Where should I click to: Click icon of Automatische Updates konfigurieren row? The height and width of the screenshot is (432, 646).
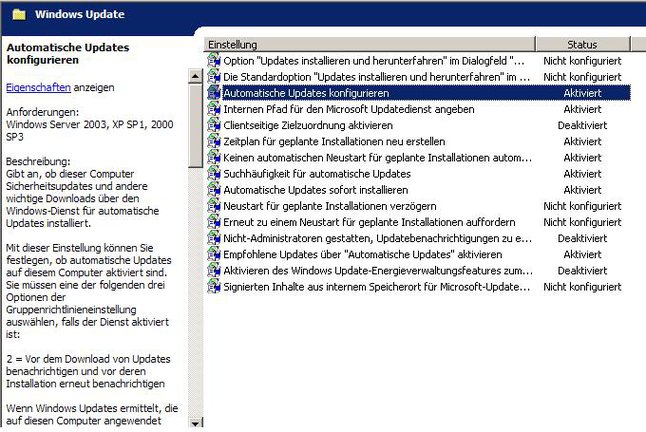(x=214, y=93)
